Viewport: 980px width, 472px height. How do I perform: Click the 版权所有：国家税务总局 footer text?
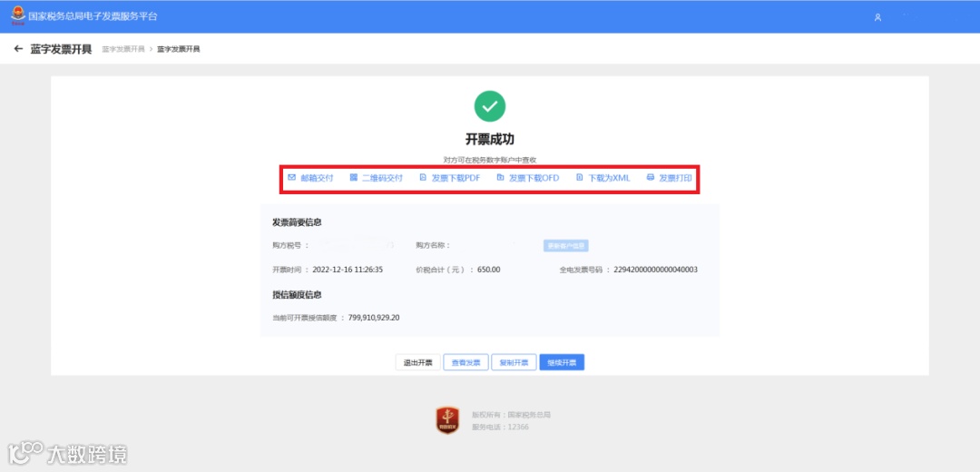click(511, 415)
